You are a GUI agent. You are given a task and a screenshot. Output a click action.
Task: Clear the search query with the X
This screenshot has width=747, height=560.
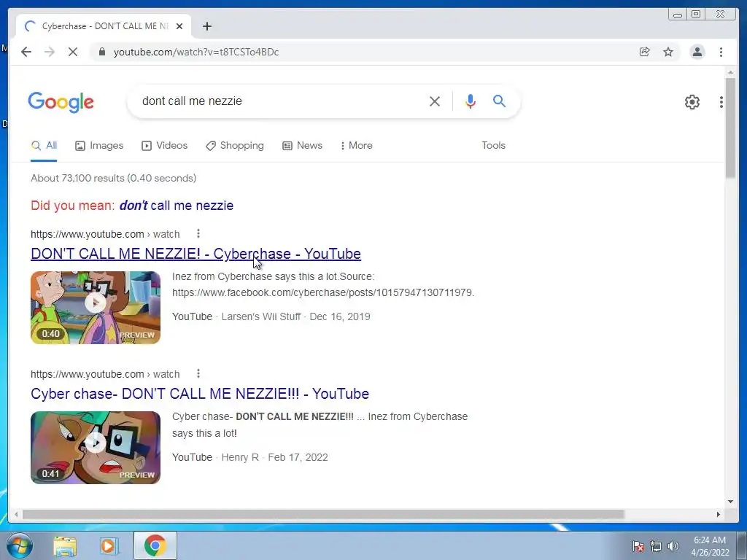click(435, 101)
